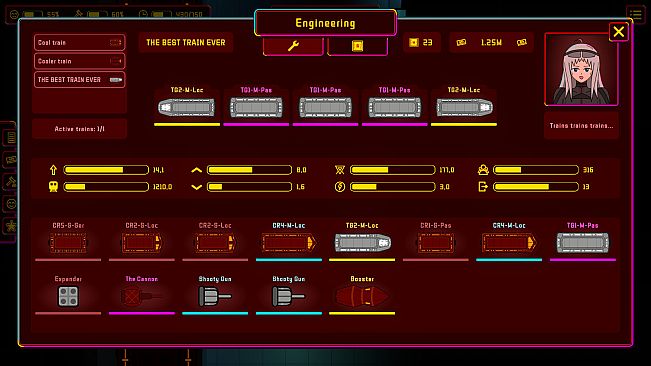Toggle the Coal train active switch
Image resolution: width=651 pixels, height=366 pixels.
(x=115, y=42)
